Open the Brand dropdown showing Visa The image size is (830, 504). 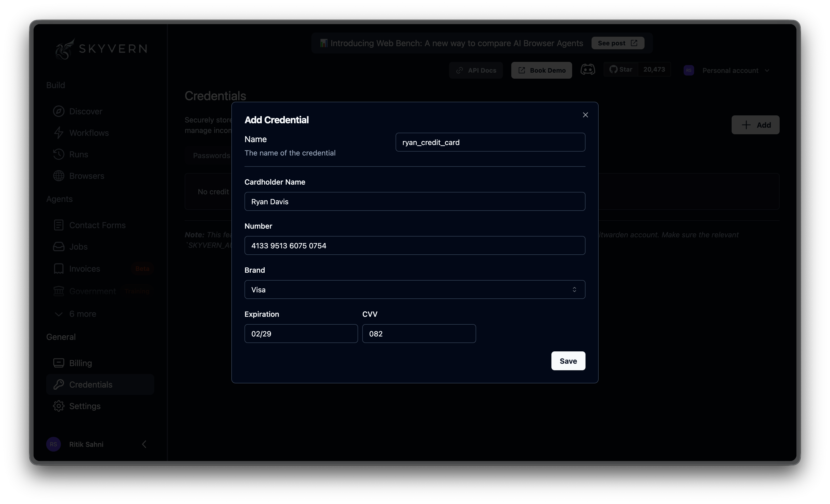point(415,289)
